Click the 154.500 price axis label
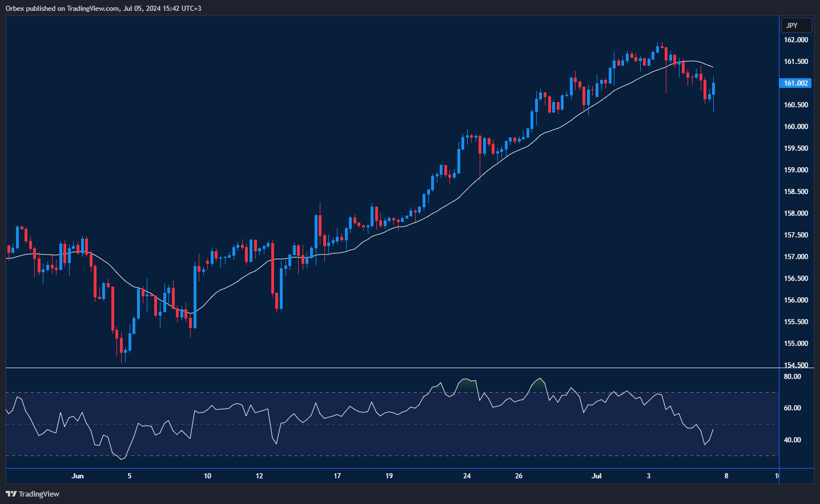The image size is (820, 504). (795, 365)
